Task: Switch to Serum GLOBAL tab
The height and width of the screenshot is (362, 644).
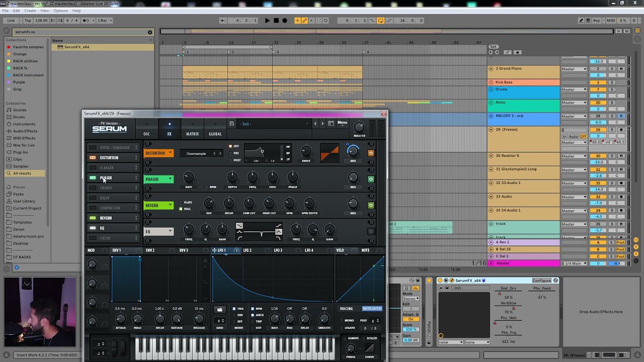Action: pos(215,134)
